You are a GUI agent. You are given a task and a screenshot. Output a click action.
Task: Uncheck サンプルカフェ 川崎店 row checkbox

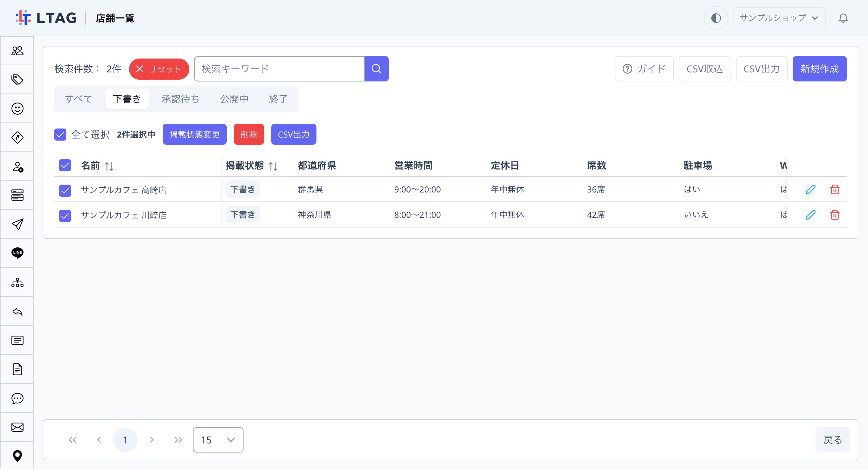(x=65, y=216)
